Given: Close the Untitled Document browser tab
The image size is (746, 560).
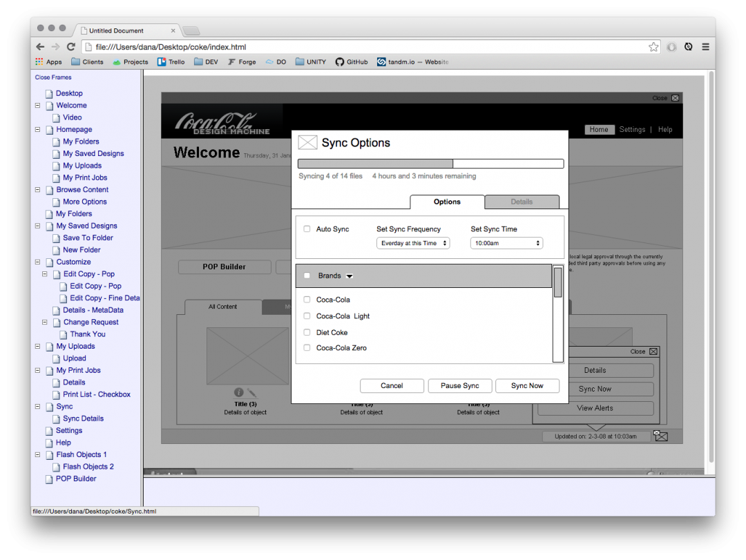Looking at the screenshot, I should pyautogui.click(x=173, y=30).
